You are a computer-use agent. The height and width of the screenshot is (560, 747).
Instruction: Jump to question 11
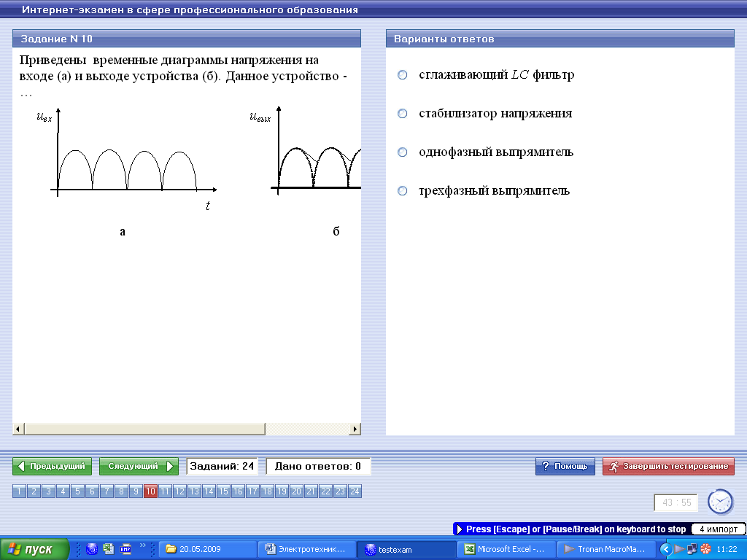(x=165, y=491)
